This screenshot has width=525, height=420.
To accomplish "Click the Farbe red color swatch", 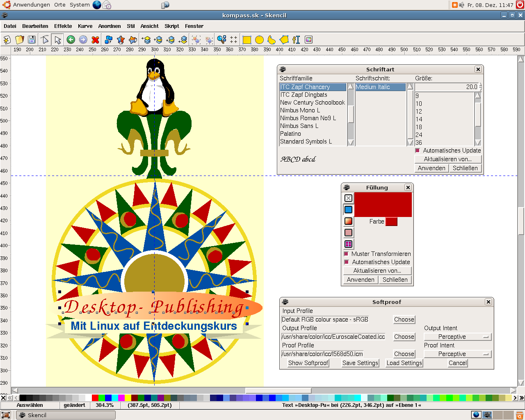I will tap(392, 221).
